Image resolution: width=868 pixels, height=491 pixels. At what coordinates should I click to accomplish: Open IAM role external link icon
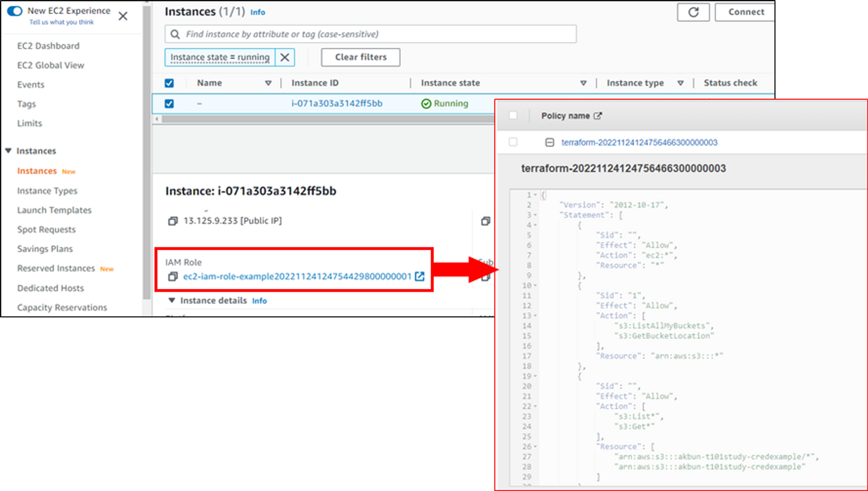(x=420, y=277)
